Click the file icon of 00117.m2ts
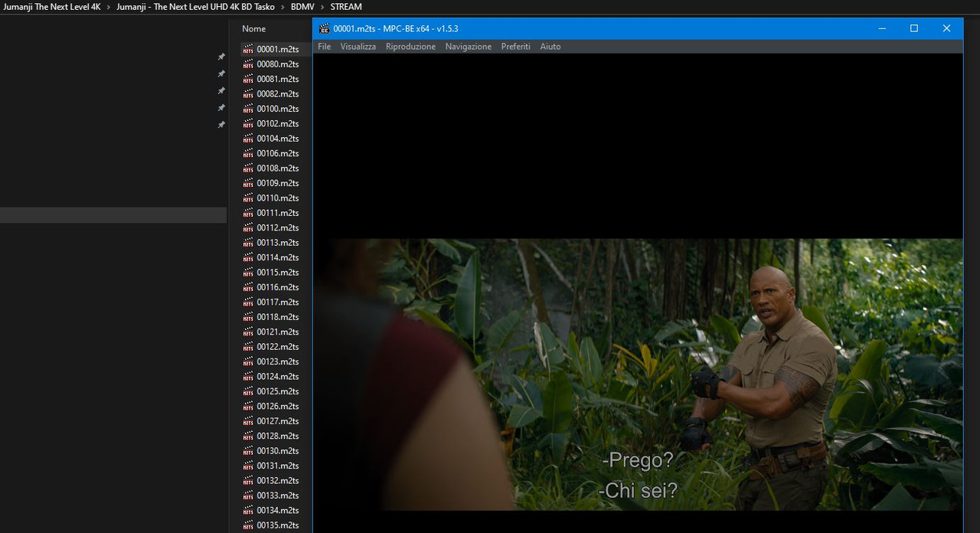980x533 pixels. [x=248, y=302]
